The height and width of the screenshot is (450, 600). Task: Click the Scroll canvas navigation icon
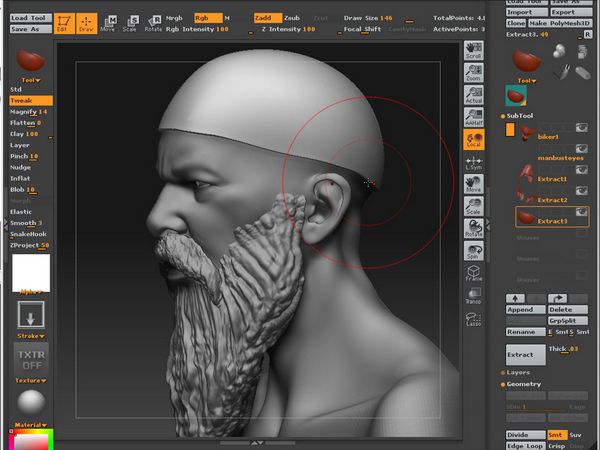[474, 52]
